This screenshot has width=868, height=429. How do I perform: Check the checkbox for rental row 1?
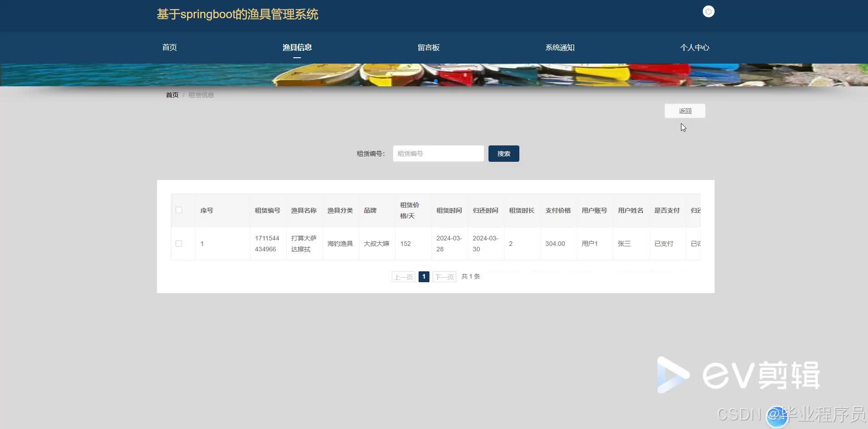[178, 243]
